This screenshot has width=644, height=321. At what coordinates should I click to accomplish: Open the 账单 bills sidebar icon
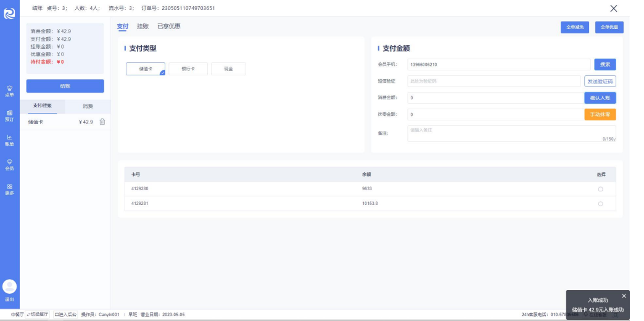coord(9,141)
